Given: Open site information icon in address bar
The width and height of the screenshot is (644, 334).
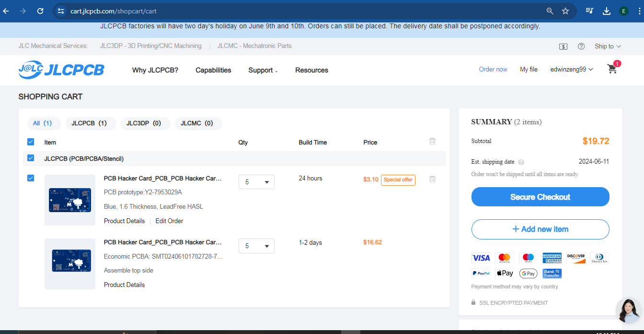Looking at the screenshot, I should 60,11.
